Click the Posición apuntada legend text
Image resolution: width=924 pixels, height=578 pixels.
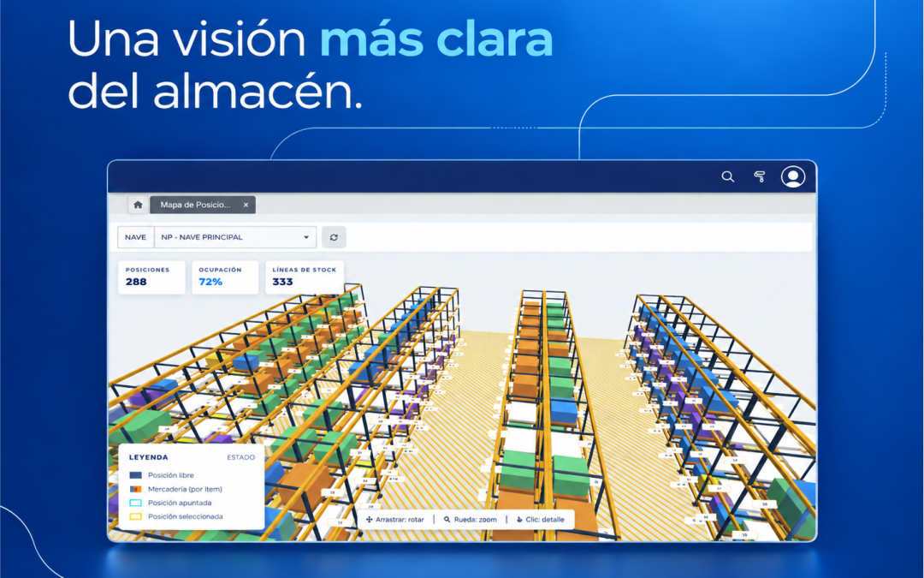(180, 503)
